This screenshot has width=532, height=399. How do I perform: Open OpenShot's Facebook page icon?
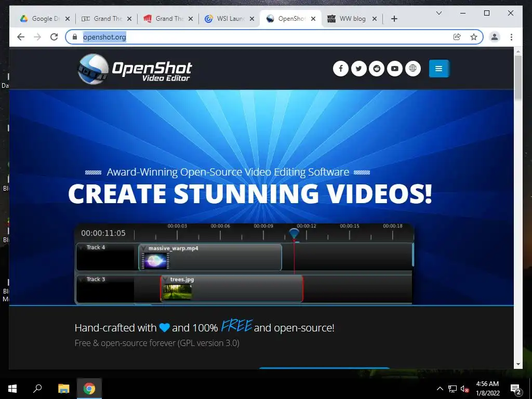tap(341, 69)
